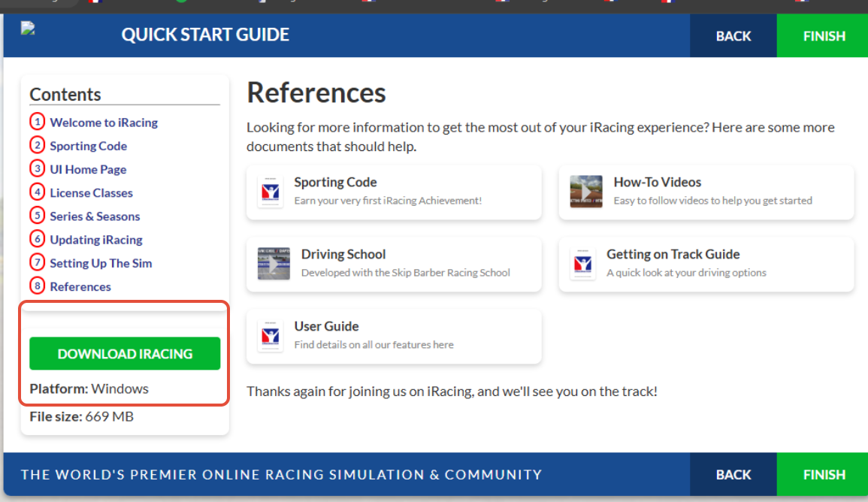Screen dimensions: 868x502
Task: Open the Welcome to iRacing contents link
Action: pos(104,122)
